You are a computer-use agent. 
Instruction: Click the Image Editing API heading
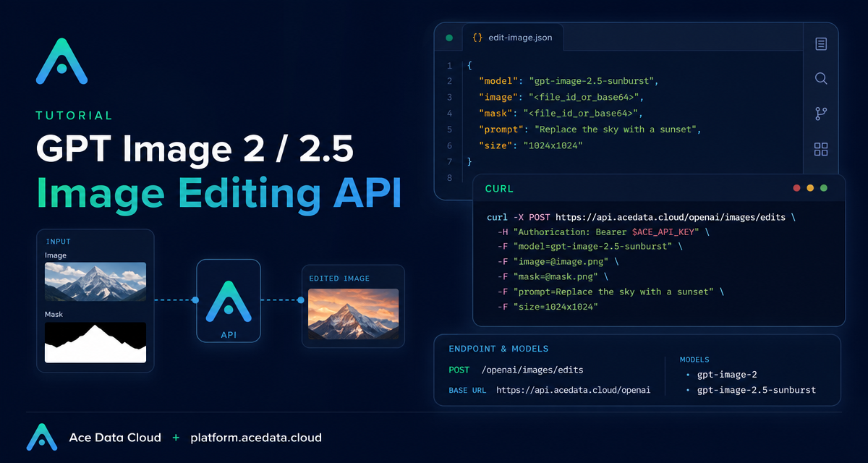[x=219, y=193]
